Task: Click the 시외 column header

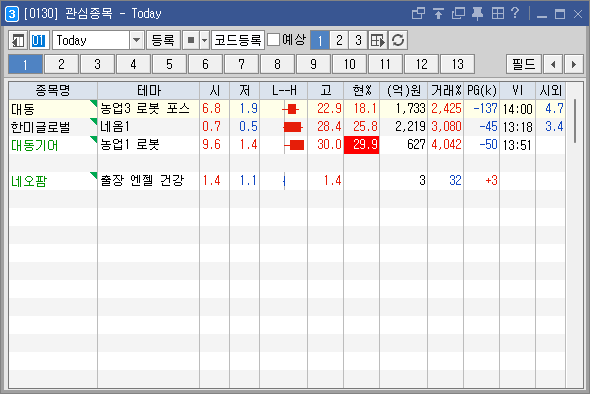Action: click(x=550, y=90)
